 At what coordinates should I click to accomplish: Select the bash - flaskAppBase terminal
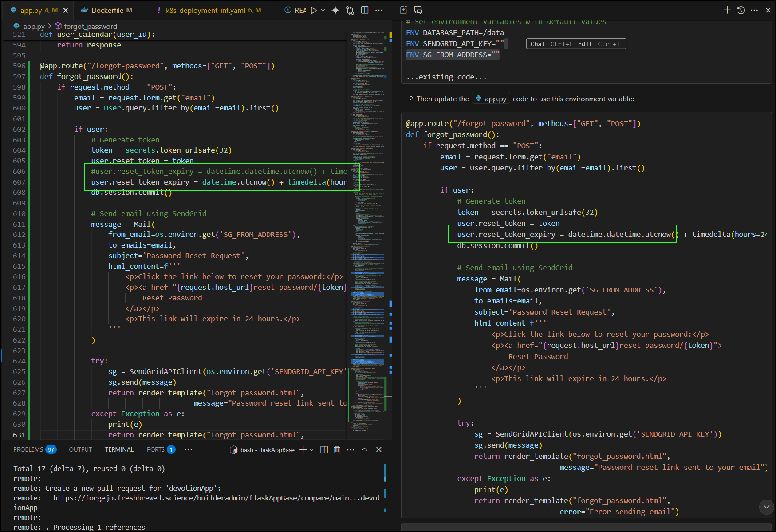click(262, 450)
